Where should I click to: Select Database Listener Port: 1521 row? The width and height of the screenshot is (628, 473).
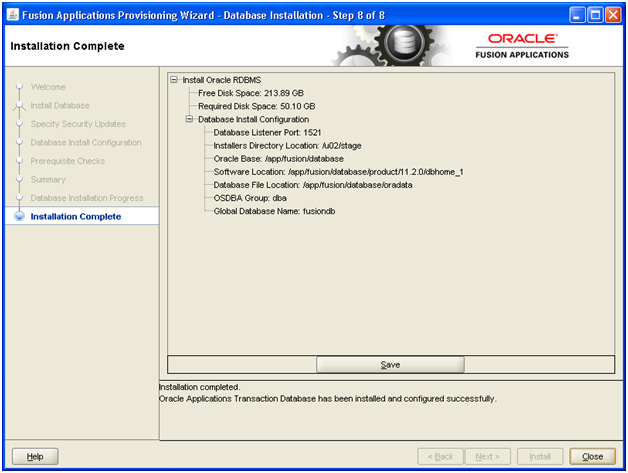click(x=267, y=132)
